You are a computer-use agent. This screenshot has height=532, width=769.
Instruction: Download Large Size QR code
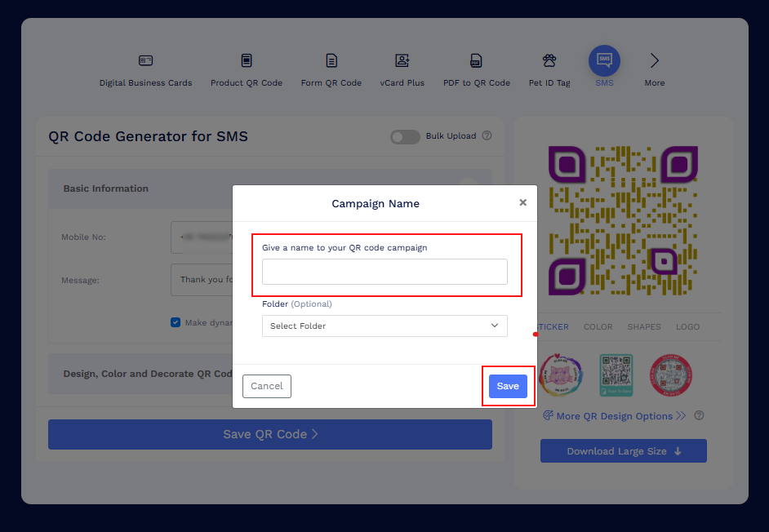(624, 451)
